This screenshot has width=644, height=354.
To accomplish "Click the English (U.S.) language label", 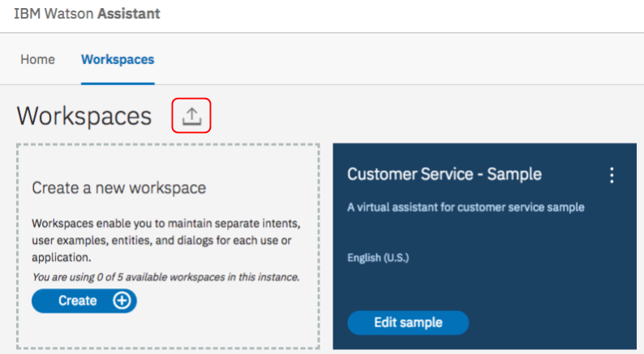I will click(378, 258).
